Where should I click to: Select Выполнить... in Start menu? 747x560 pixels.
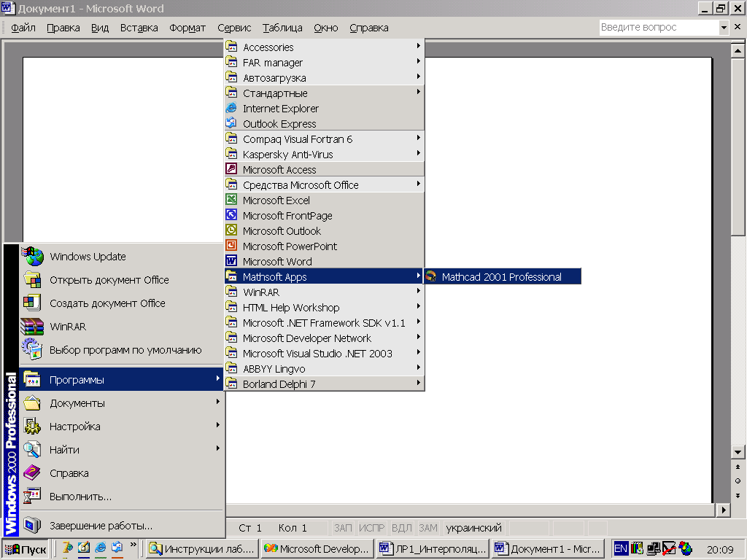click(x=122, y=497)
